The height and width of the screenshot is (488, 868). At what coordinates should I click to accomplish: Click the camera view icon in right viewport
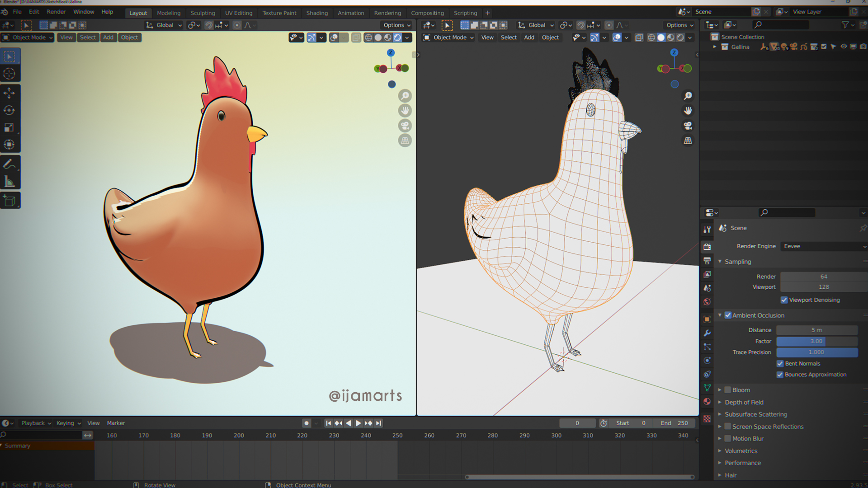(x=688, y=126)
